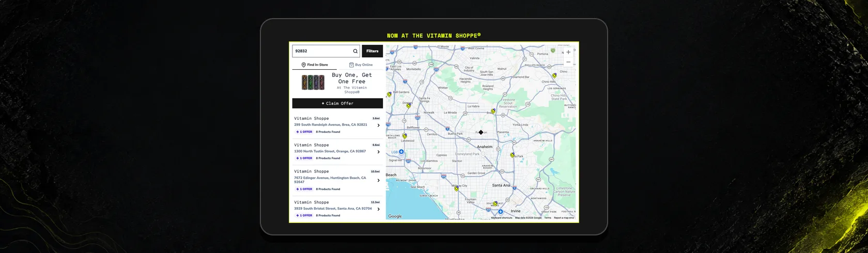868x253 pixels.
Task: Open Keyboard shortcuts on the map footer
Action: (501, 218)
